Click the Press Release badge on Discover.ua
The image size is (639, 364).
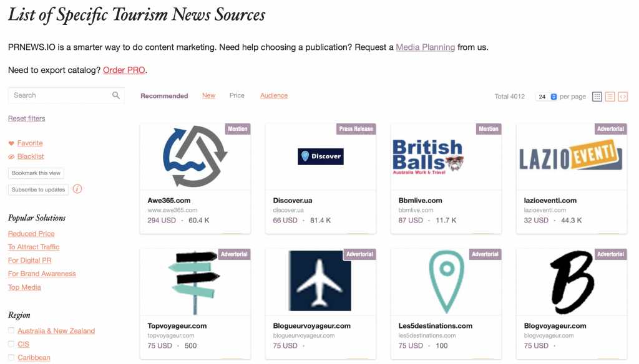[356, 128]
